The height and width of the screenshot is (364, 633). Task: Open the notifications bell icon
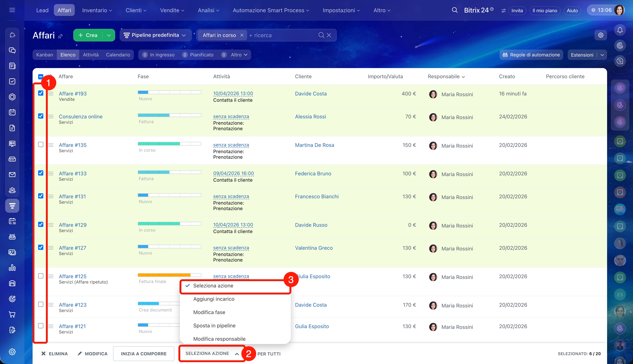620,30
